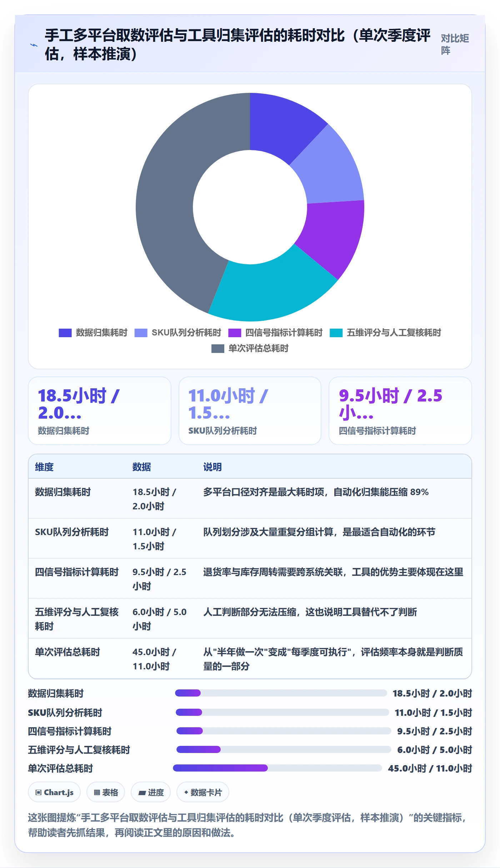The width and height of the screenshot is (500, 868).
Task: Toggle 单次评估总耗时 legend swatch
Action: tap(218, 348)
